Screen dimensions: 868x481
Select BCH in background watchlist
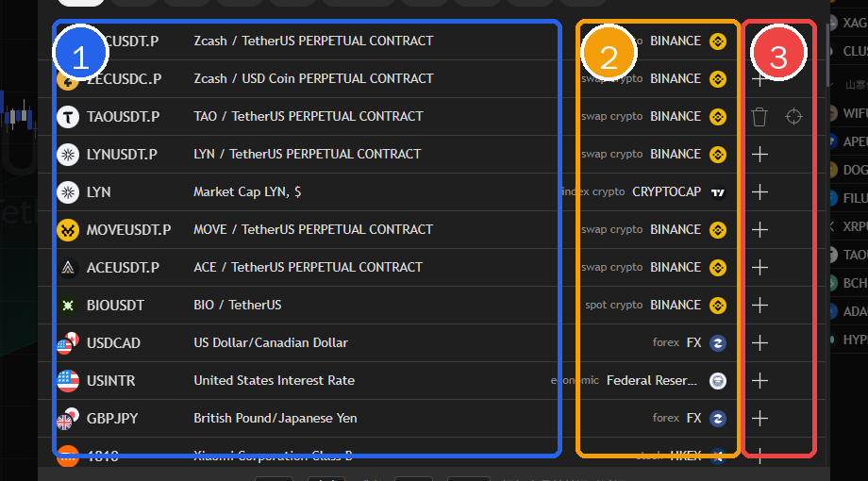855,283
